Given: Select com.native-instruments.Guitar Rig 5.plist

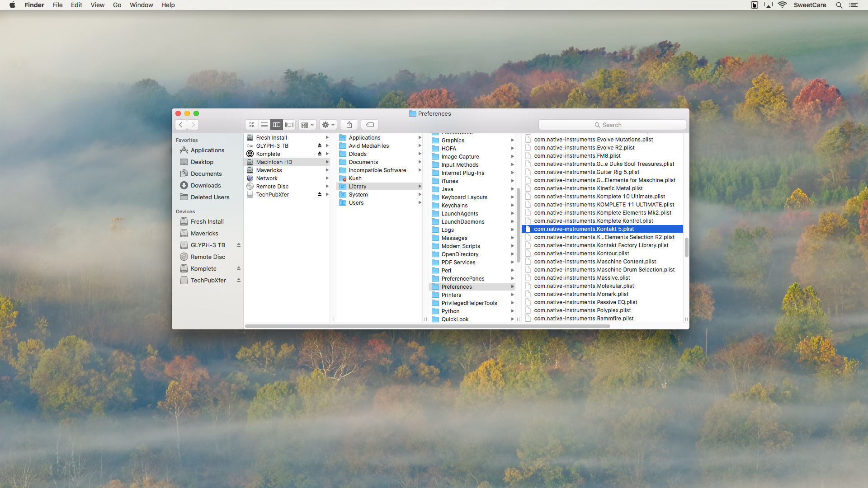Looking at the screenshot, I should click(x=602, y=172).
